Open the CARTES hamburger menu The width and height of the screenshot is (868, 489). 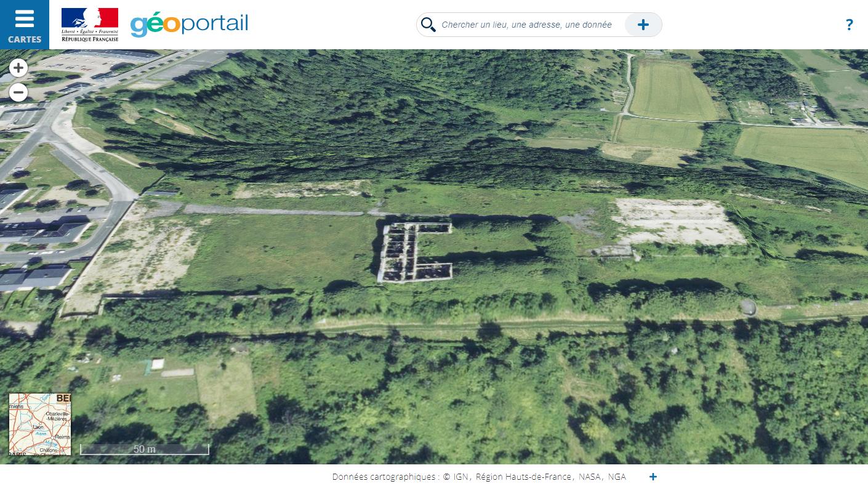(25, 25)
